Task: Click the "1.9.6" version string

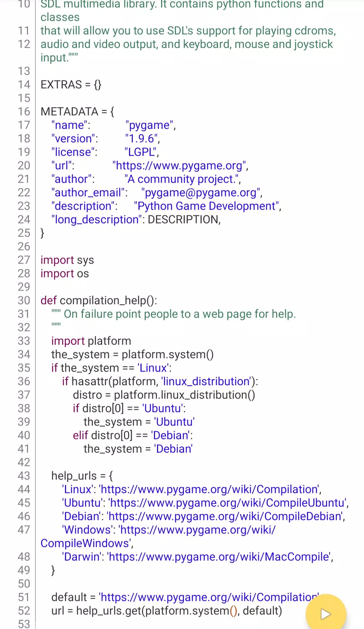Action: [x=142, y=139]
